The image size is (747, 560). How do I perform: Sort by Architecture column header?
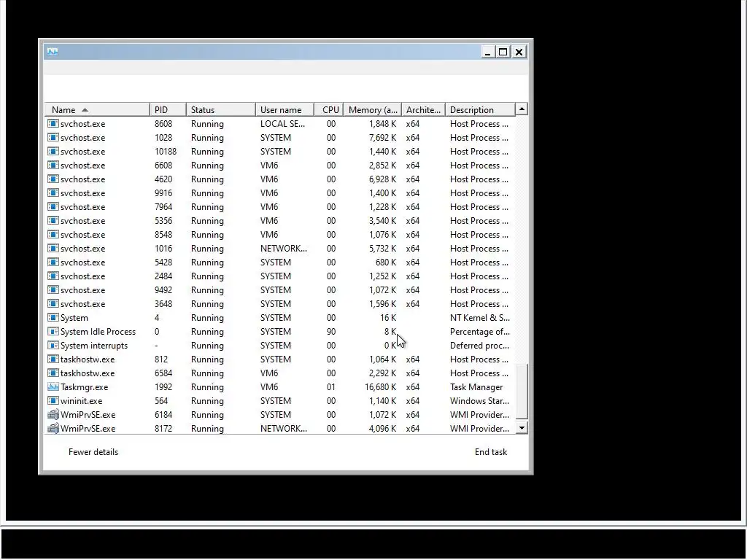423,109
